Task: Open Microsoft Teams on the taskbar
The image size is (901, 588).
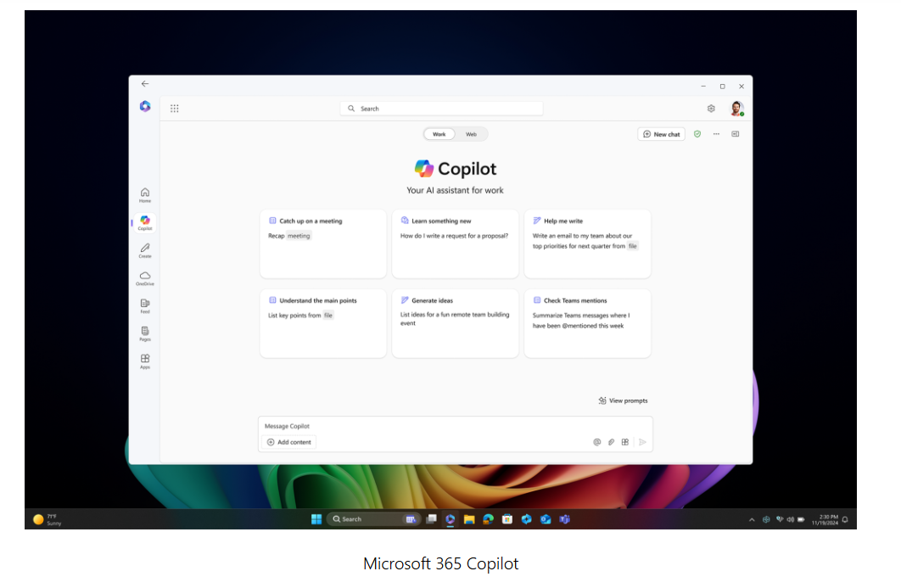Action: click(564, 519)
